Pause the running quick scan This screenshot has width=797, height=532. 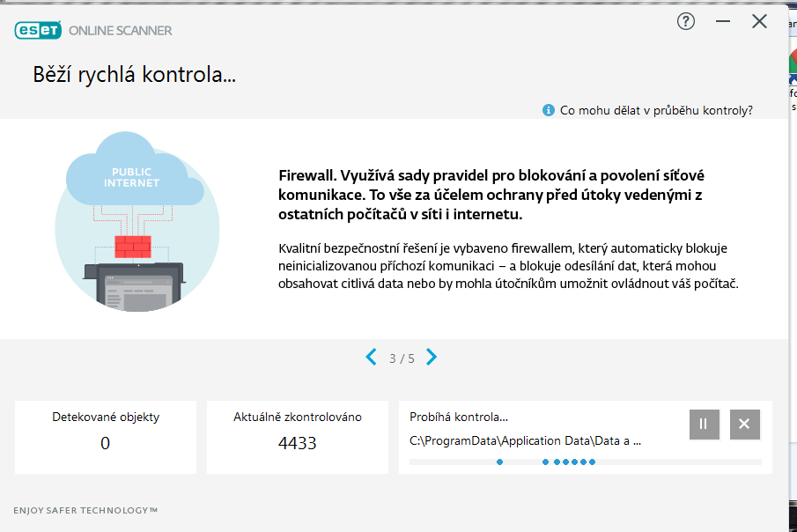coord(704,424)
